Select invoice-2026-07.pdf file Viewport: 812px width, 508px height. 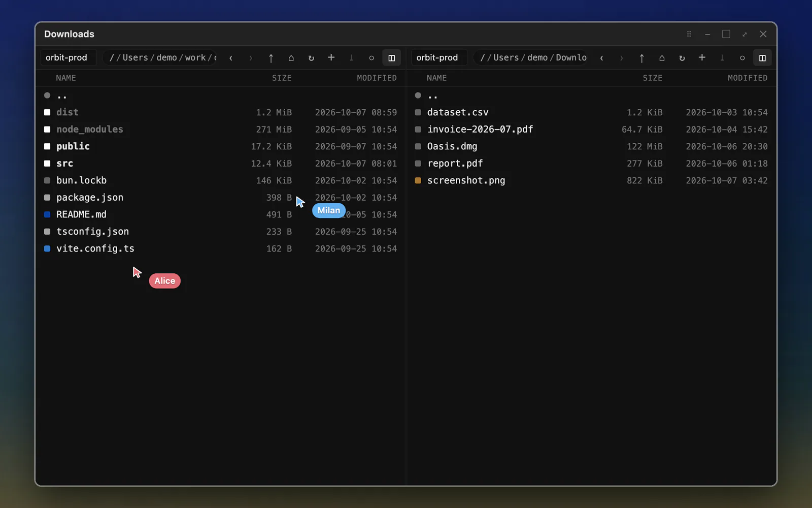pos(592,130)
